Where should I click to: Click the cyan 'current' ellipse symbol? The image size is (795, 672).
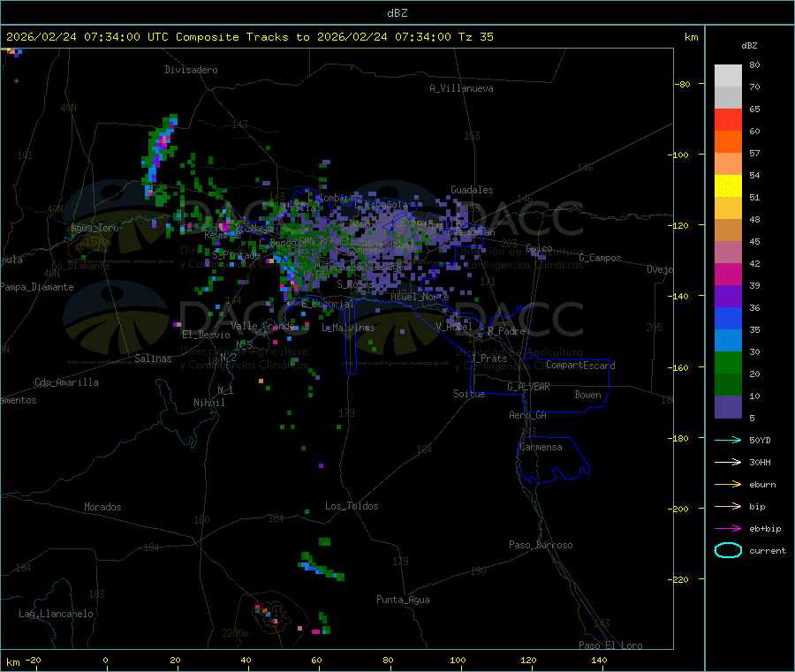tap(728, 550)
